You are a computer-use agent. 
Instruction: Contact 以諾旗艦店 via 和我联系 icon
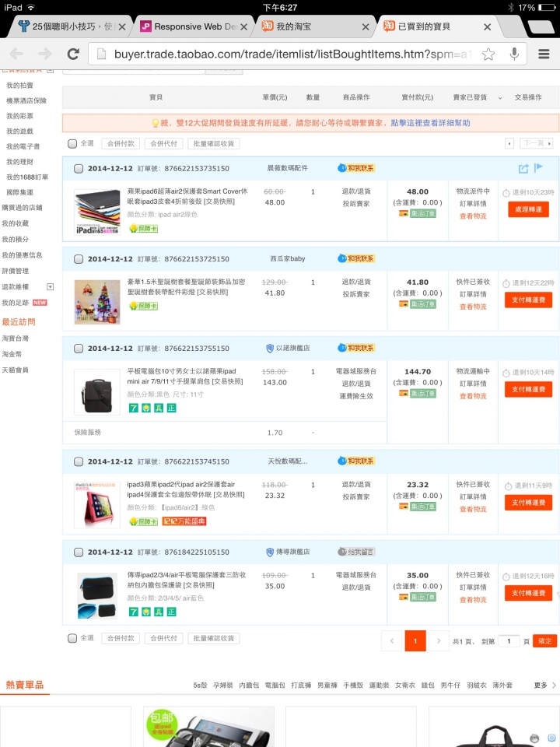[356, 349]
